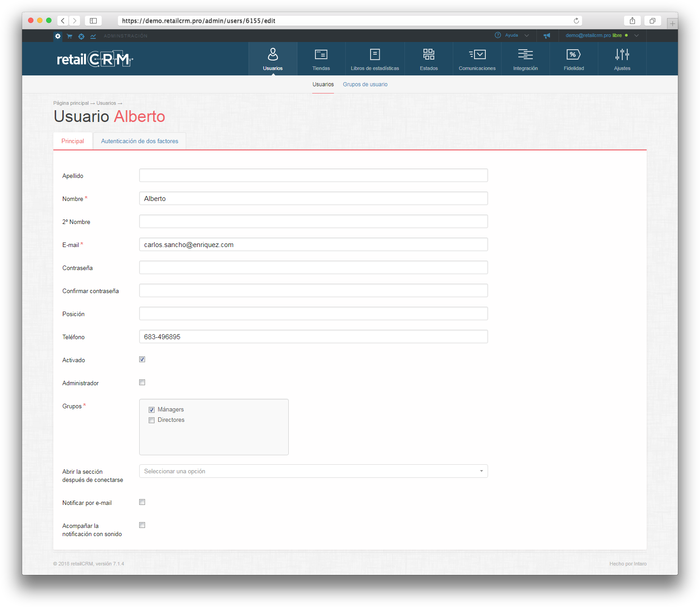Click the Apellido input field
This screenshot has height=607, width=700.
[x=314, y=175]
